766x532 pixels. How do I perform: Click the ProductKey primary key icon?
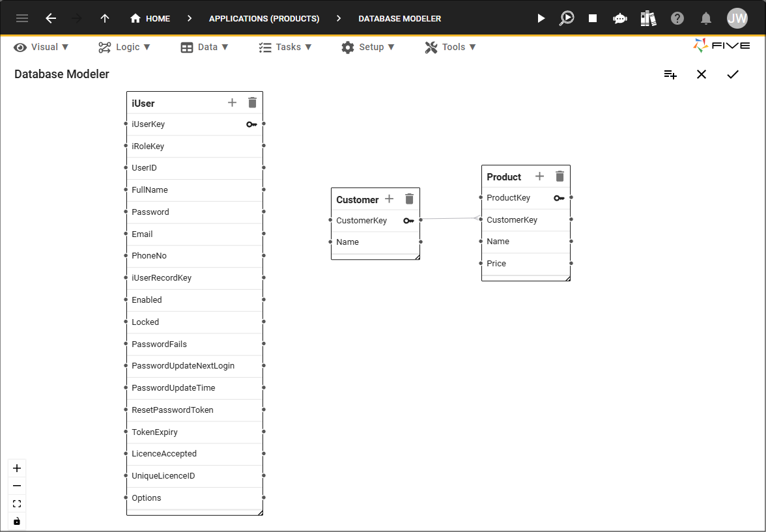coord(559,199)
